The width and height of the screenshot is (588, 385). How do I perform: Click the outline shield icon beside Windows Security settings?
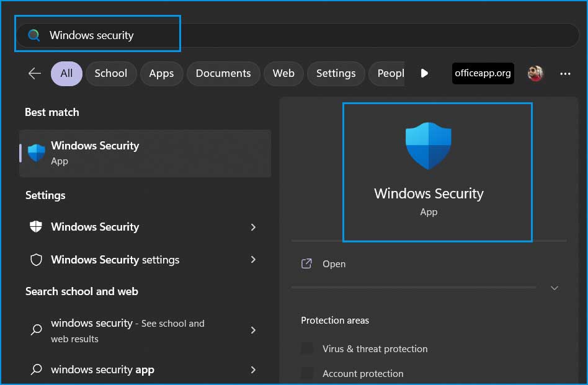click(36, 259)
